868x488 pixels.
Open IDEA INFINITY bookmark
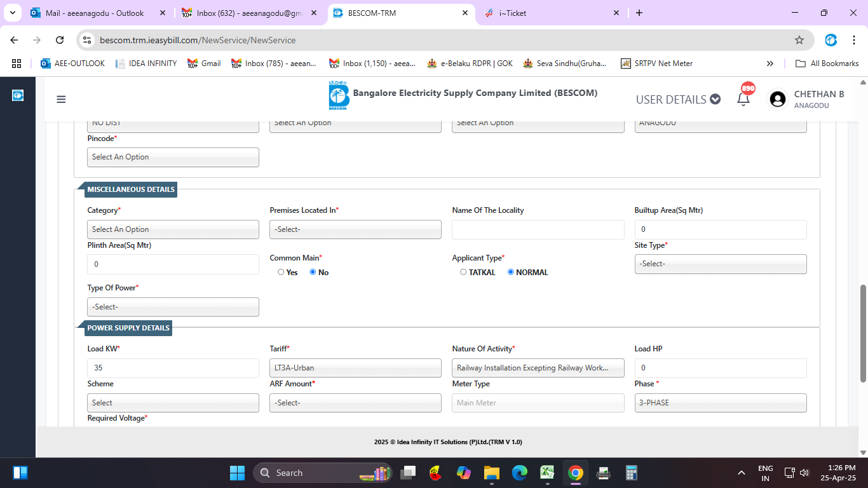pos(146,64)
